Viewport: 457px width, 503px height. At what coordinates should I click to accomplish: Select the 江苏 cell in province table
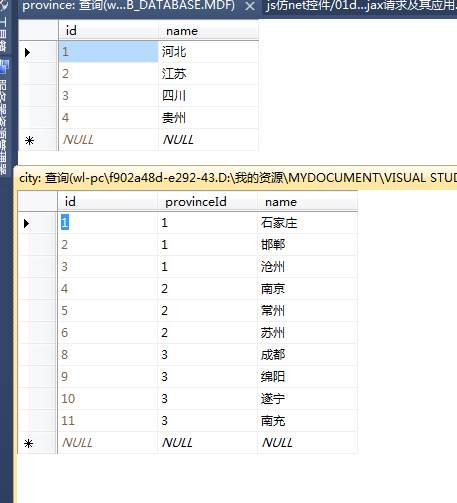[x=208, y=74]
